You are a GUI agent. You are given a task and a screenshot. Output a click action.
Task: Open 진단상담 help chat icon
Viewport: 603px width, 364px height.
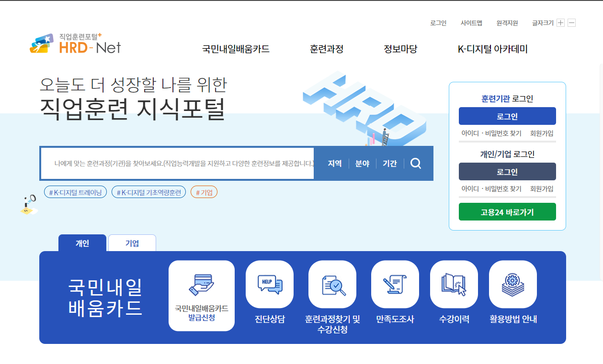pyautogui.click(x=270, y=284)
